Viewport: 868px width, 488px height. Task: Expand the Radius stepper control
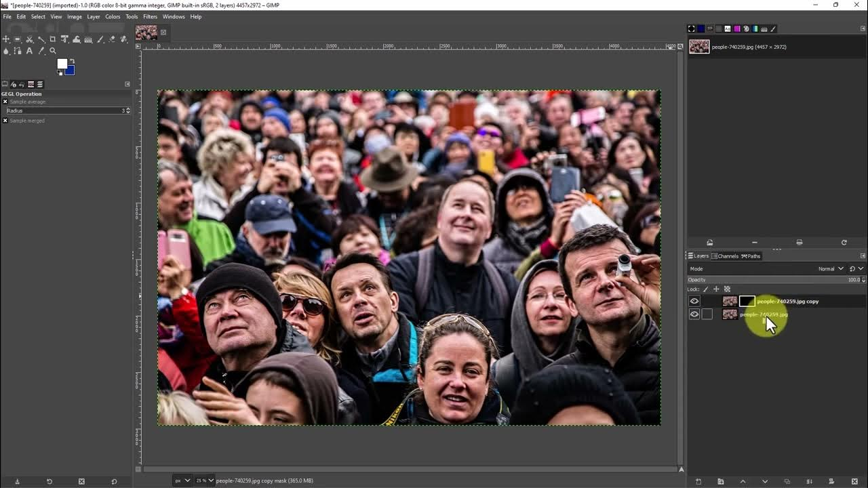[127, 110]
